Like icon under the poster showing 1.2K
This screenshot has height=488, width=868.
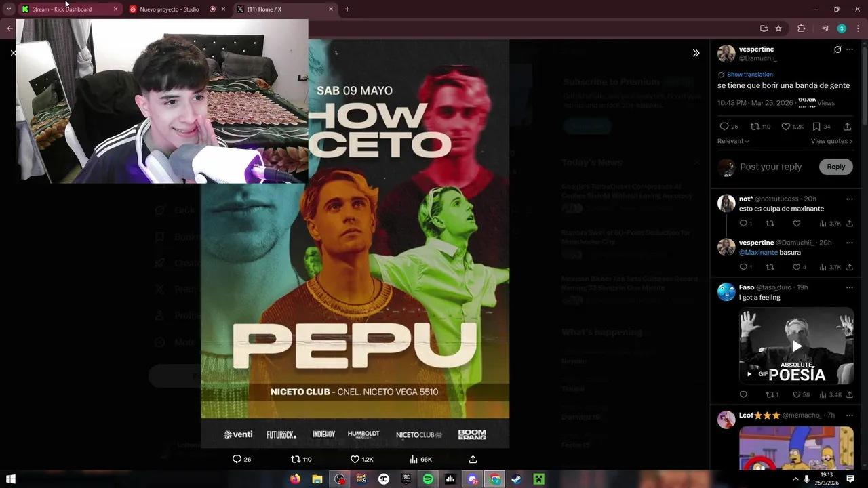click(361, 459)
